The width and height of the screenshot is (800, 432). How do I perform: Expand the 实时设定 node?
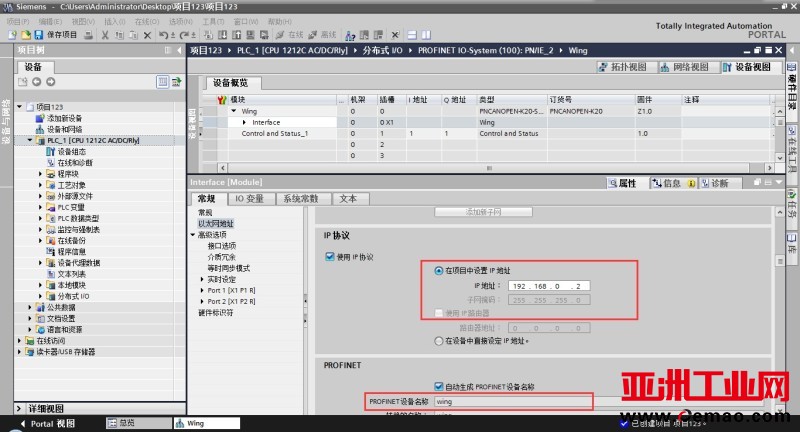coord(202,279)
